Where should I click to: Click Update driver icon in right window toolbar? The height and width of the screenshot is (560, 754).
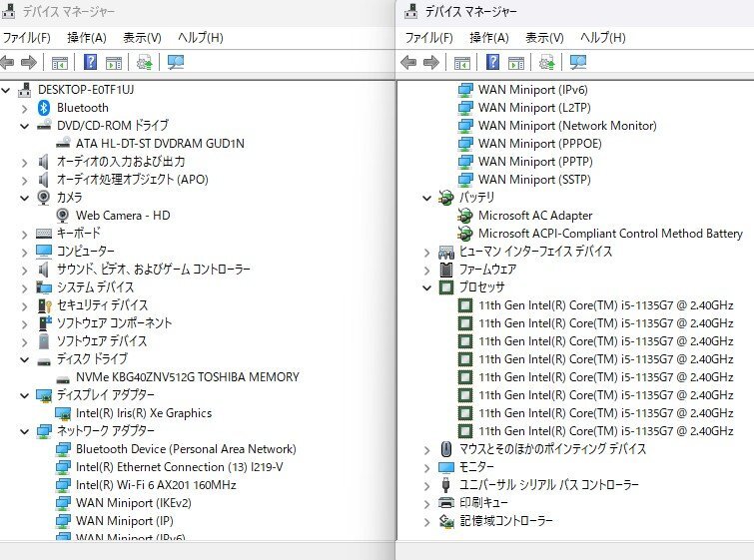pyautogui.click(x=546, y=62)
